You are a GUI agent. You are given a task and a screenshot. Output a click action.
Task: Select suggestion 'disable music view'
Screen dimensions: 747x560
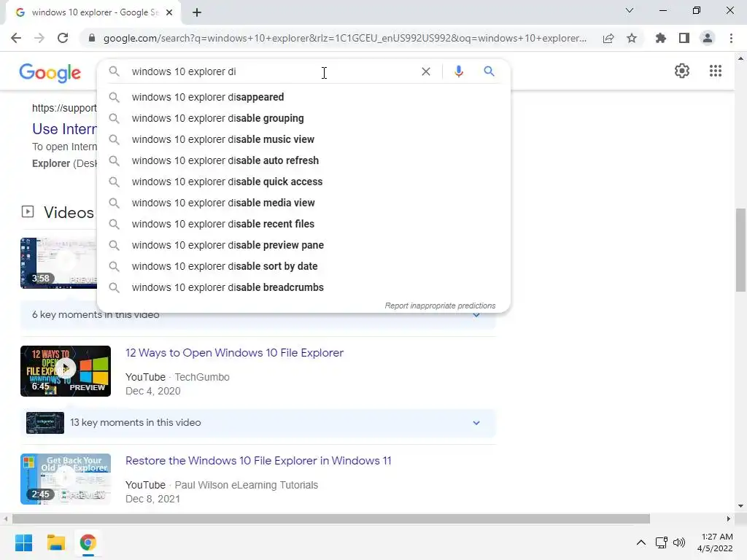click(303, 139)
